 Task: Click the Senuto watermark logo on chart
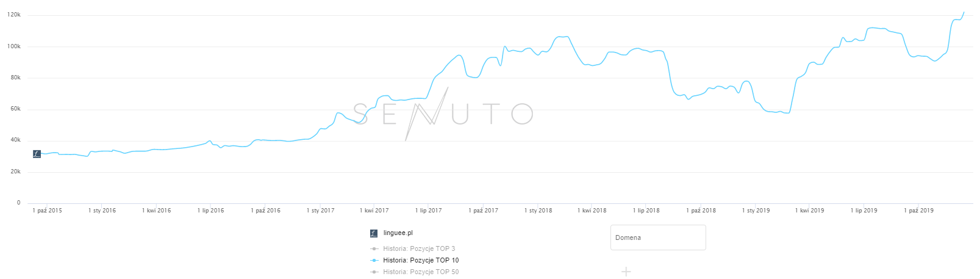(443, 114)
